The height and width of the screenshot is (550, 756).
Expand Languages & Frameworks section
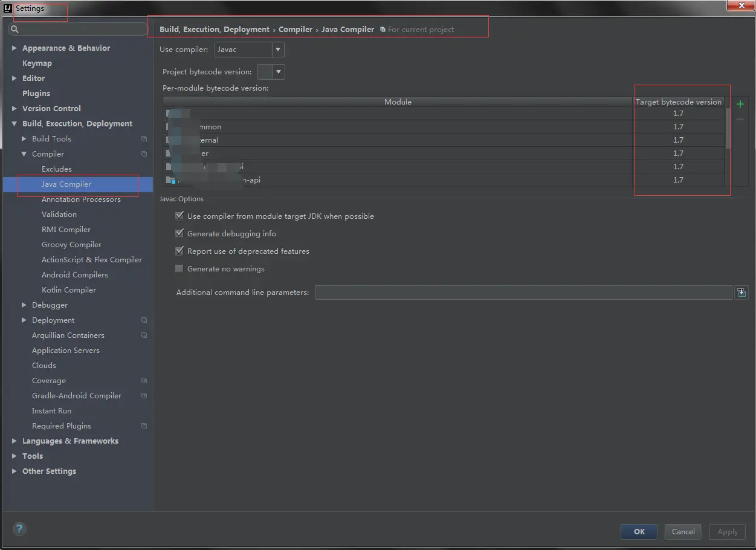(x=14, y=441)
